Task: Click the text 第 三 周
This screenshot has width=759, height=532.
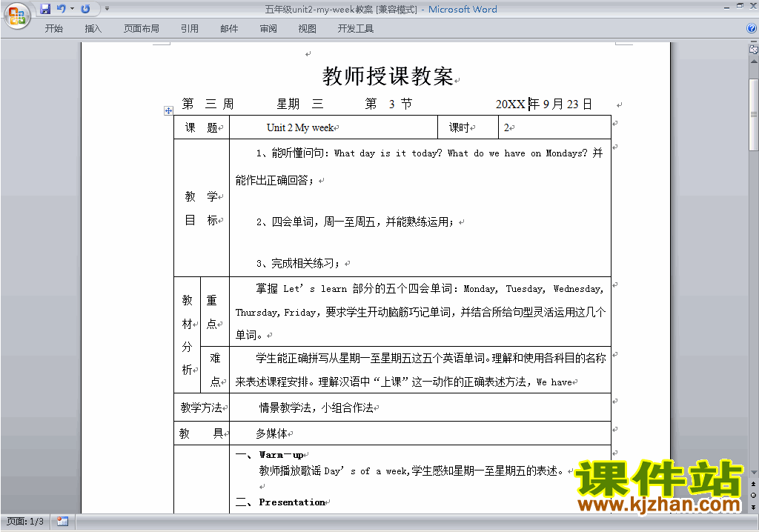Action: point(208,104)
